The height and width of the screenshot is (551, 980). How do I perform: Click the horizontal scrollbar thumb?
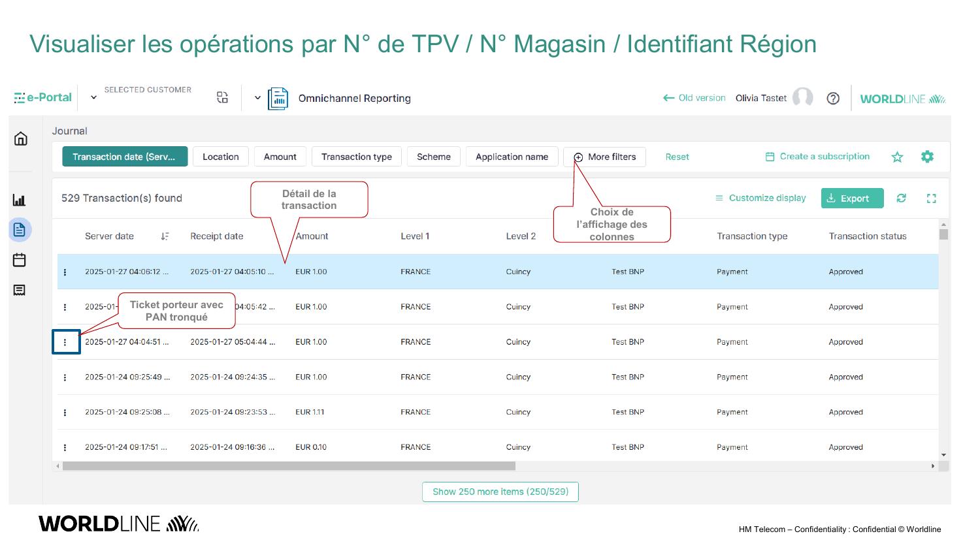point(289,466)
